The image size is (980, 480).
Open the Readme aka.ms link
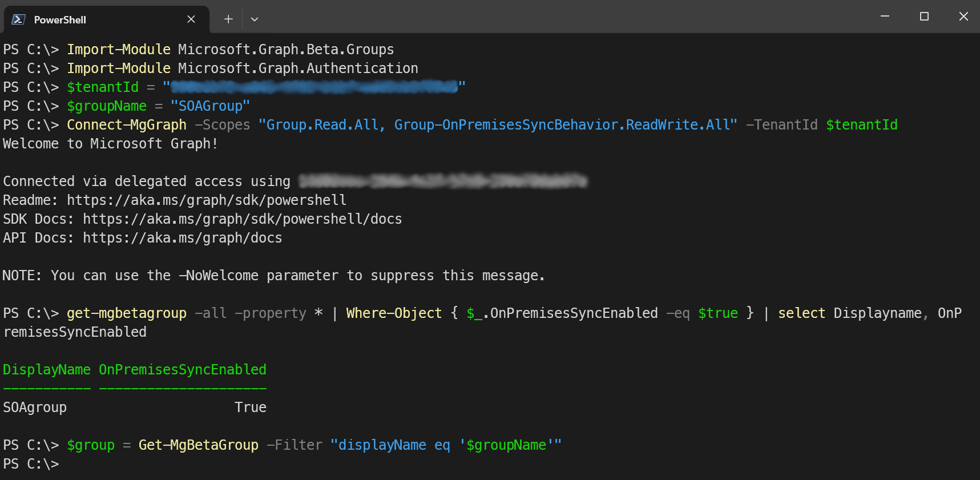207,200
